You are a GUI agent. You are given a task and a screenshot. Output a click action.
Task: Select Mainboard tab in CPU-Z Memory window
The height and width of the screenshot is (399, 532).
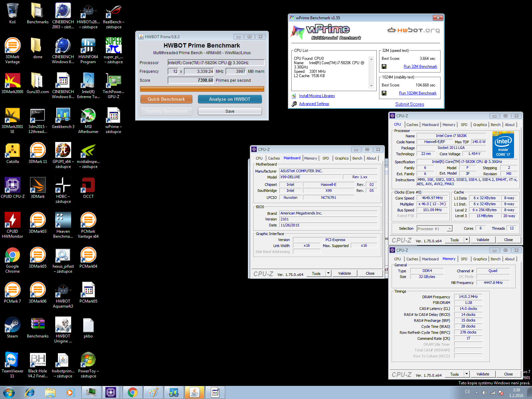click(430, 259)
